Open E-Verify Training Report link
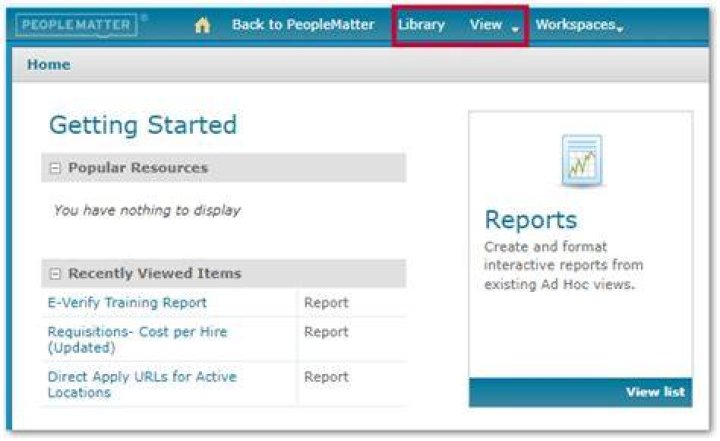 click(127, 303)
